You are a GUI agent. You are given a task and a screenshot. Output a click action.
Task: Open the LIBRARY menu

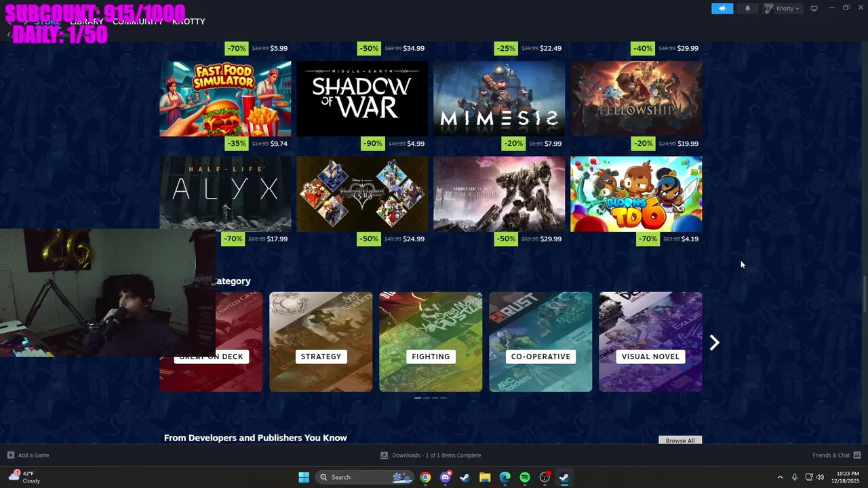click(87, 22)
